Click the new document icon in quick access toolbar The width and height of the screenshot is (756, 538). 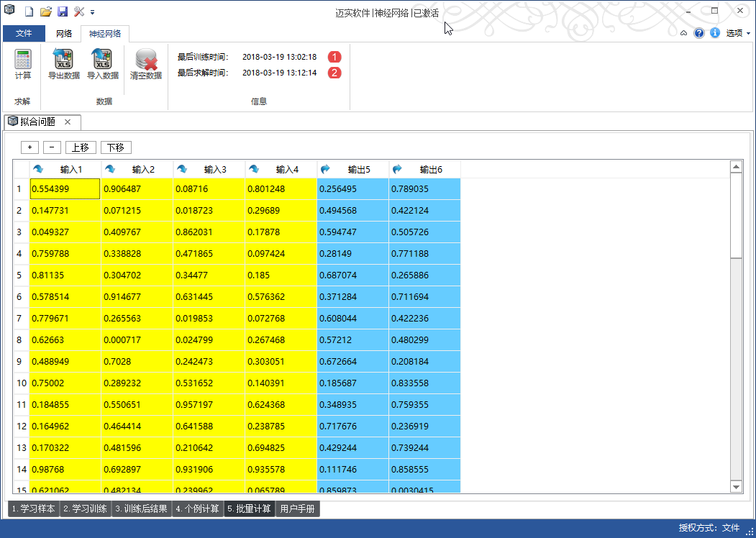pos(29,12)
